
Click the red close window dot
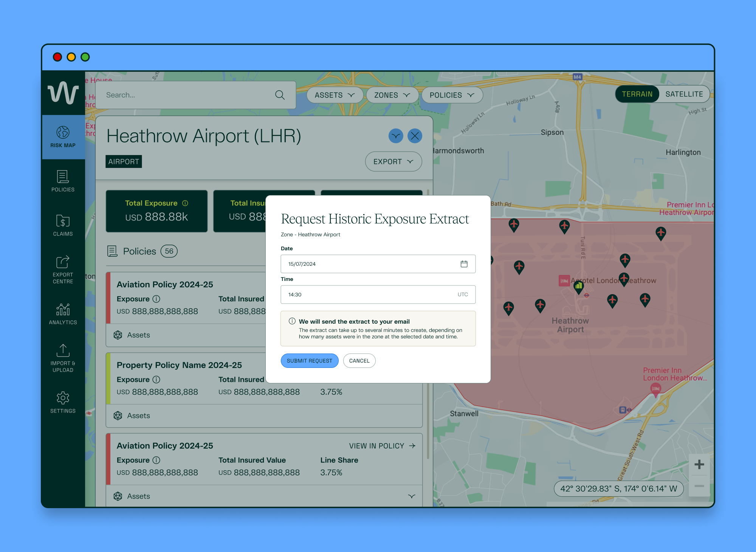(57, 57)
